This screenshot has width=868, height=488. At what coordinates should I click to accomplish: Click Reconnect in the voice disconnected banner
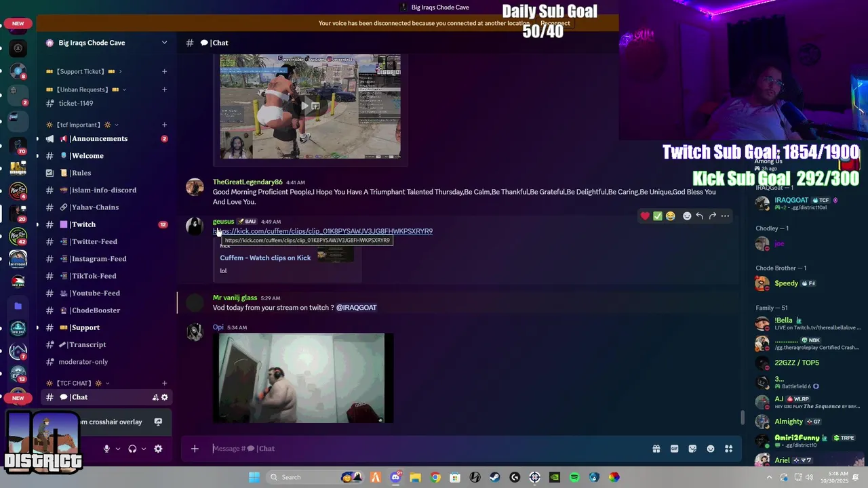click(555, 23)
